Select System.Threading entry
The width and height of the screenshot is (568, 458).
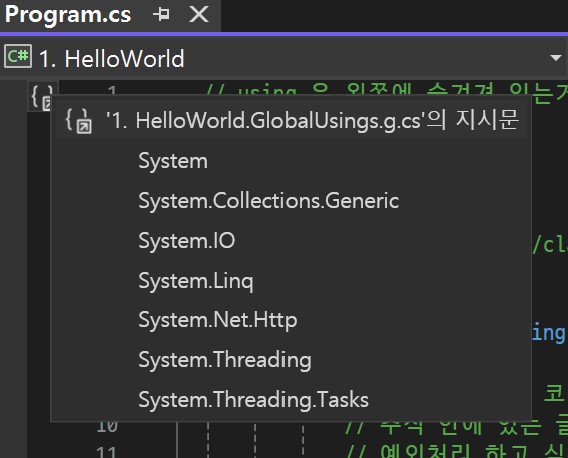[225, 360]
